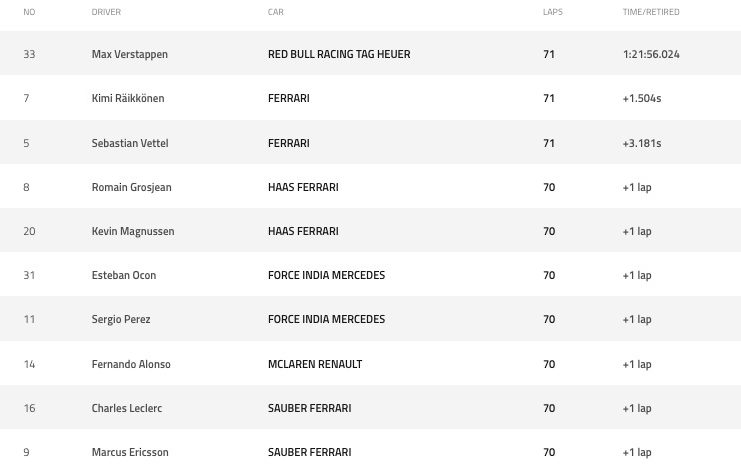The width and height of the screenshot is (741, 472).
Task: Click the DRIVER column header
Action: 106,12
